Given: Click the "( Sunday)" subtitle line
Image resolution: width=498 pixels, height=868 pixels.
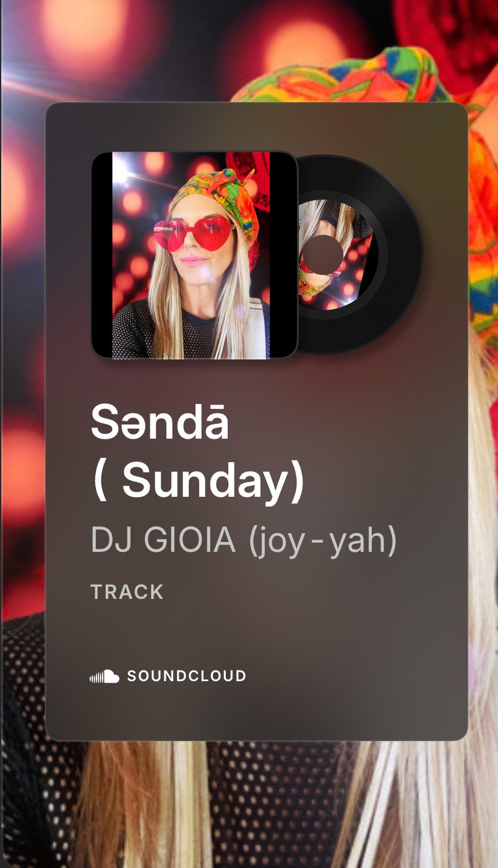Looking at the screenshot, I should [198, 481].
